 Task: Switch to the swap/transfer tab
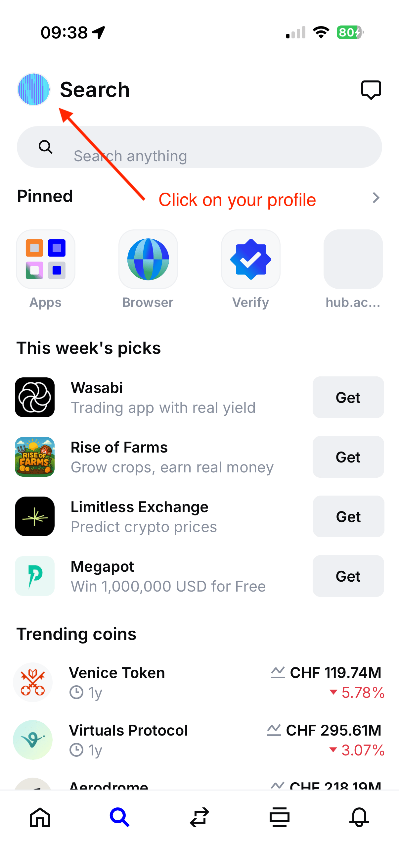point(199,817)
